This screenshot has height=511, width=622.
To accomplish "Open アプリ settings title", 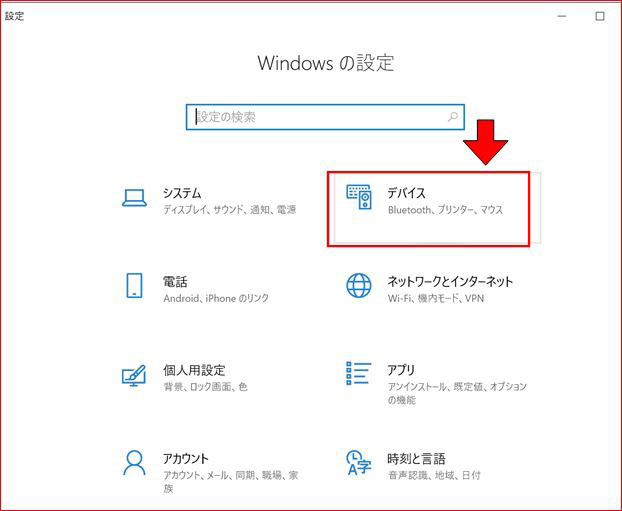I will (x=401, y=370).
